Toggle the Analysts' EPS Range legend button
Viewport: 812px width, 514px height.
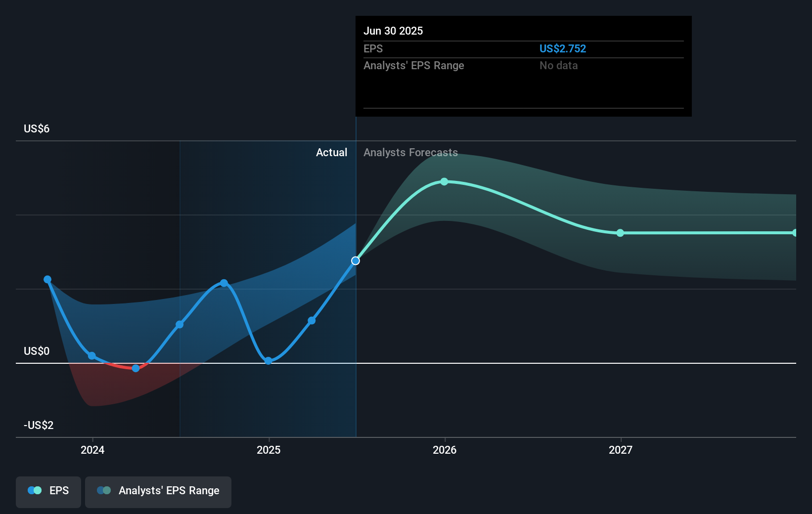pyautogui.click(x=158, y=492)
